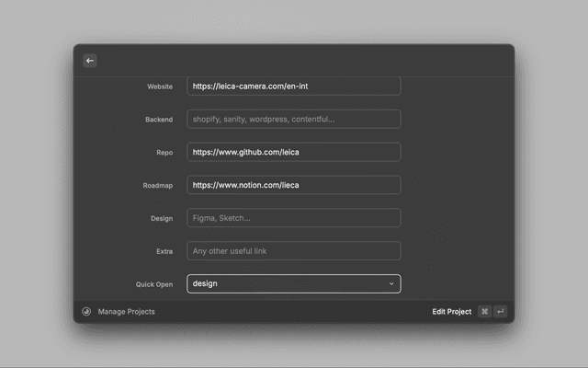Expand the Quick Open chevron arrow
Screen dimensions: 588x368
coord(391,284)
